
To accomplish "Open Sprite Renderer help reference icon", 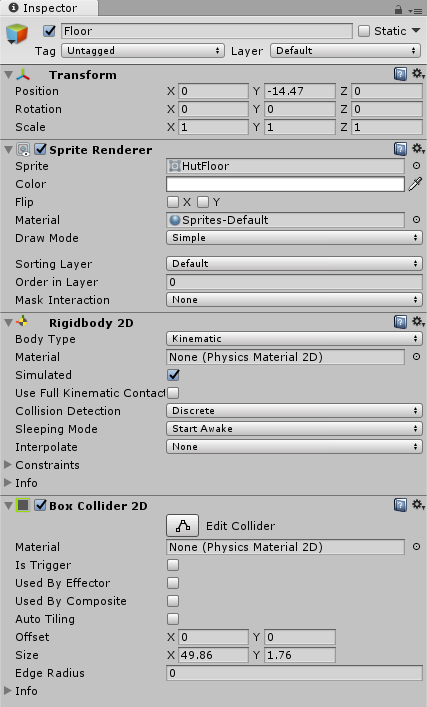I will (400, 149).
